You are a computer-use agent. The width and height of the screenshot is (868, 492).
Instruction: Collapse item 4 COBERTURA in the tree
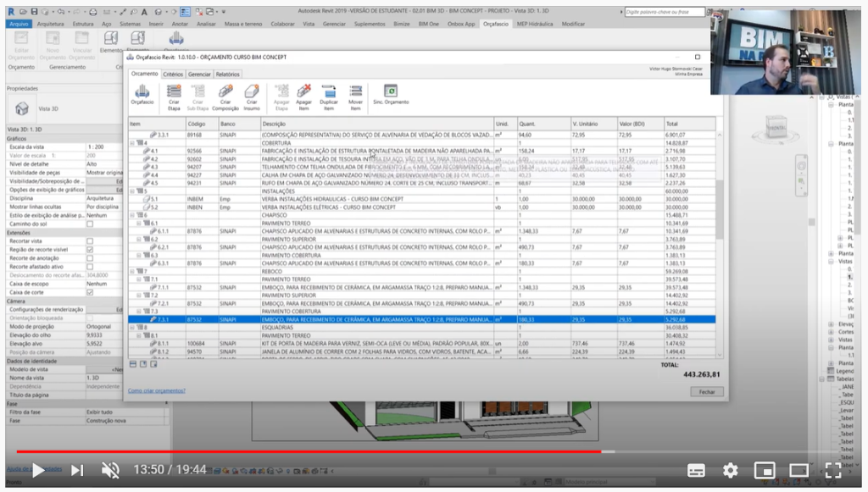coord(132,142)
